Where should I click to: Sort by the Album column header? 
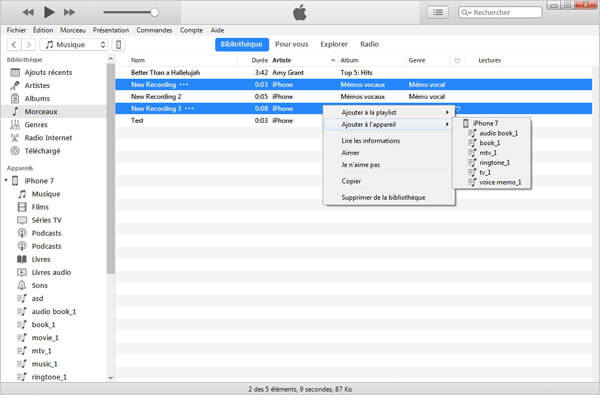pos(349,60)
